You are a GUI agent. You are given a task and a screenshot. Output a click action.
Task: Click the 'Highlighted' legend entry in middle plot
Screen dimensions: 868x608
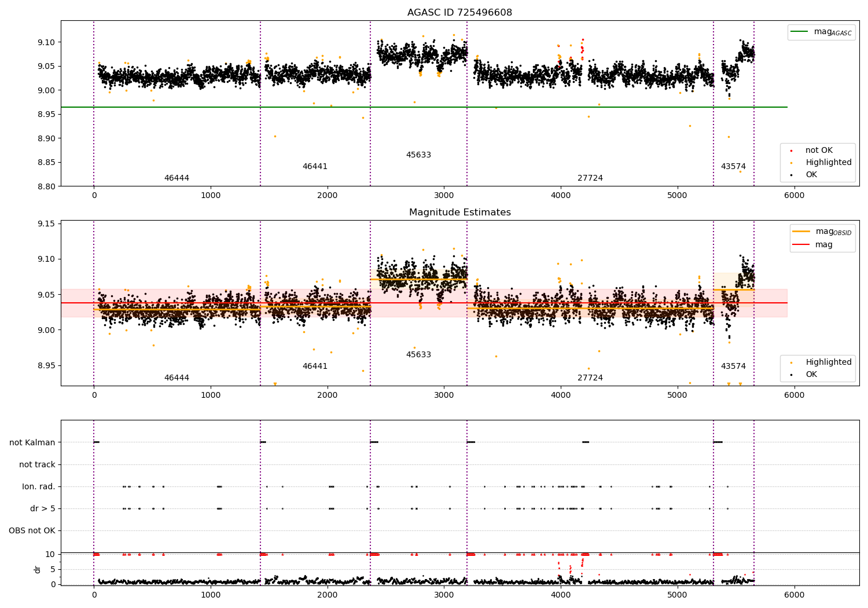[829, 362]
